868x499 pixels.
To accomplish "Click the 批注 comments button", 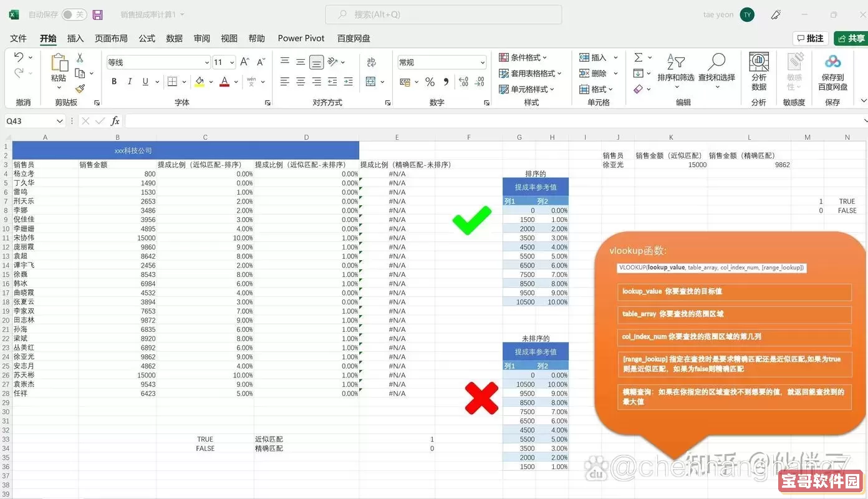I will (810, 39).
